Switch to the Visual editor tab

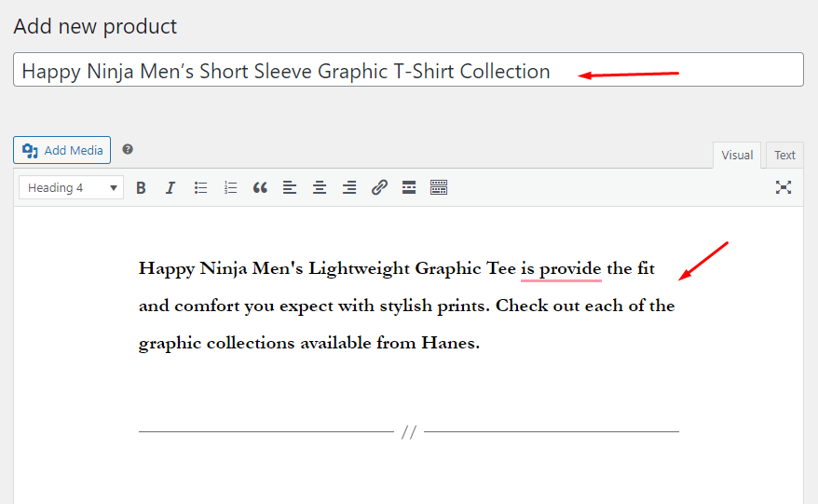click(x=737, y=155)
